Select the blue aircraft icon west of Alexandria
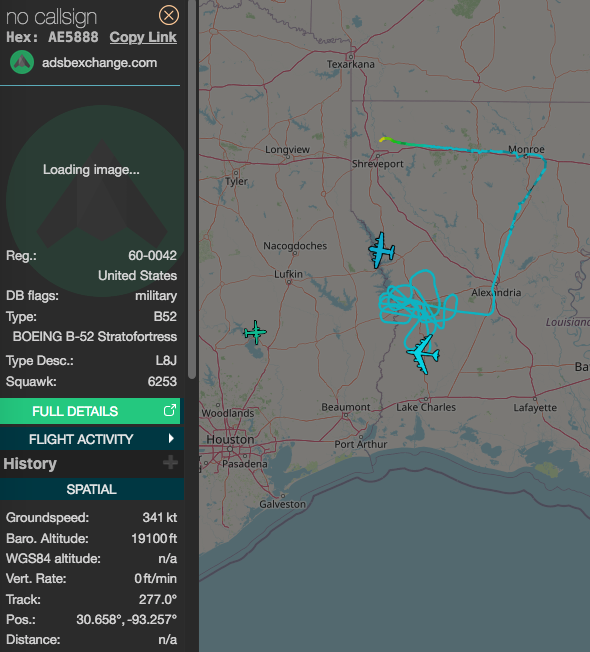The image size is (590, 652). point(381,250)
